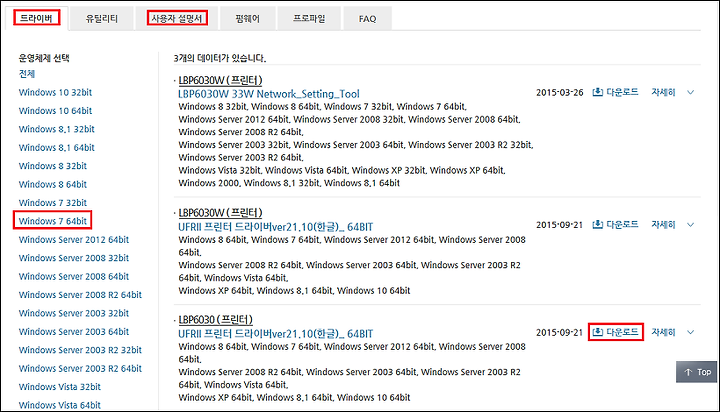Viewport: 720px width, 412px height.
Task: Filter by Windows 8.1 64bit
Action: [56, 147]
